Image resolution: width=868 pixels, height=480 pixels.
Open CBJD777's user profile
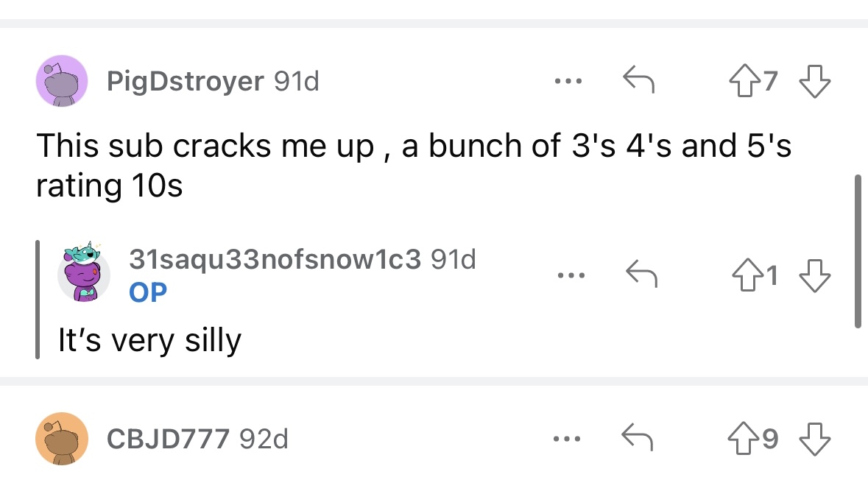click(168, 440)
